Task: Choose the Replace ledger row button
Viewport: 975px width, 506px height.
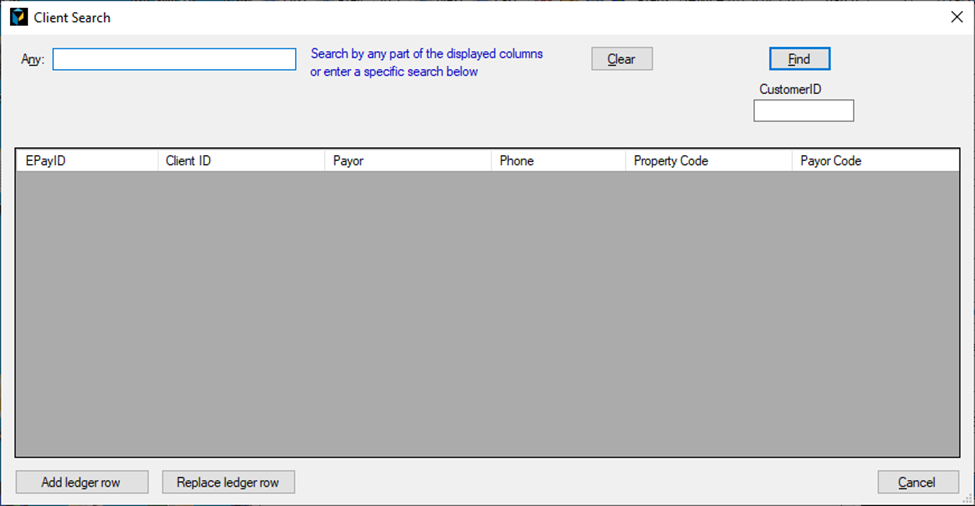Action: coord(228,482)
